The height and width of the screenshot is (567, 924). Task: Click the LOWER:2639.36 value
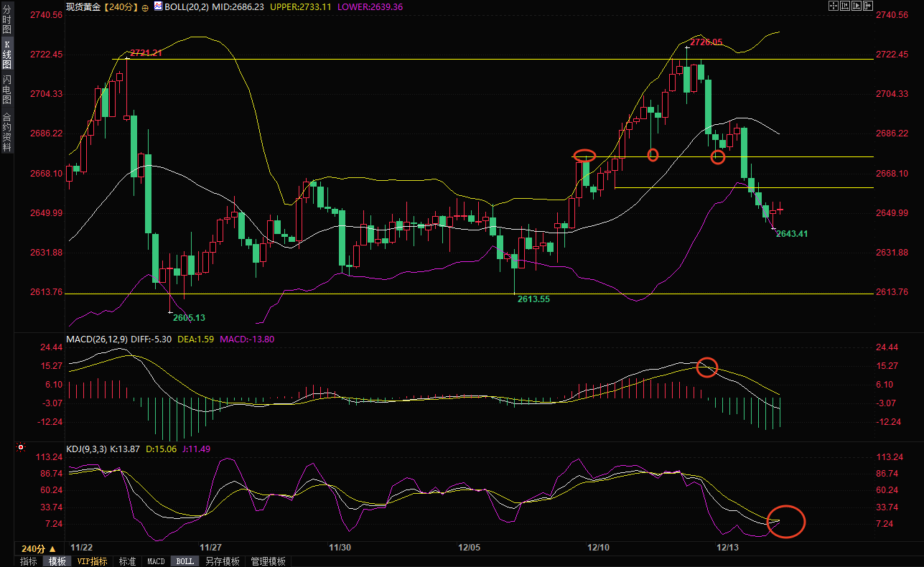click(369, 6)
